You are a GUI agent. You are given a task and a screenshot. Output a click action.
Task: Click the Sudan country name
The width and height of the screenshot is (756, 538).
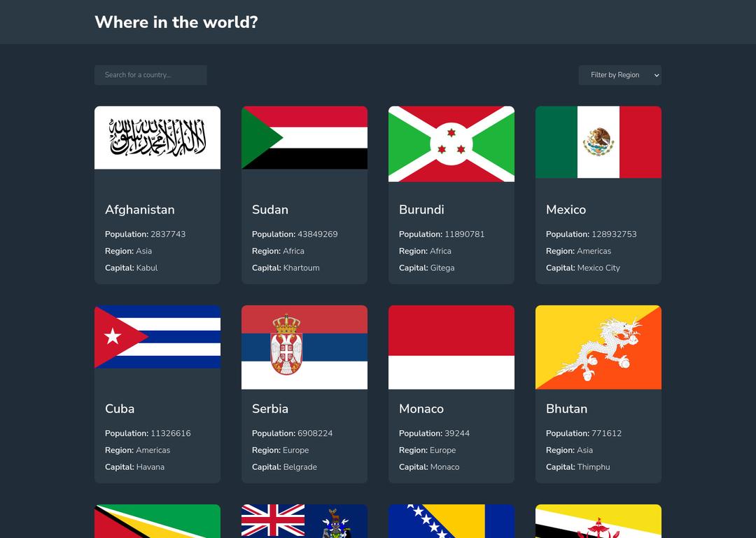tap(270, 209)
